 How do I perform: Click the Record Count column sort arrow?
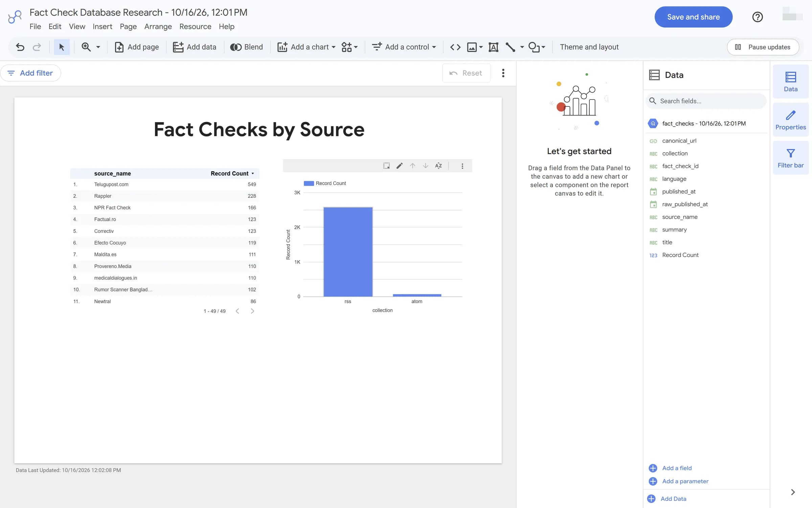[x=253, y=173]
